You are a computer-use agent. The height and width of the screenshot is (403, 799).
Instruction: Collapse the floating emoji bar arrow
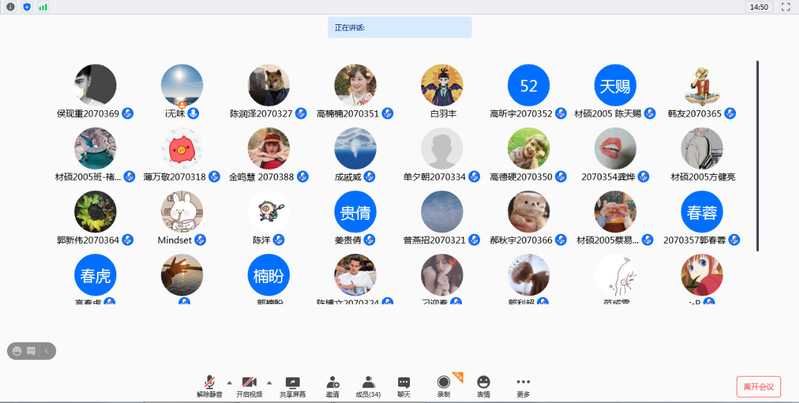tap(46, 351)
